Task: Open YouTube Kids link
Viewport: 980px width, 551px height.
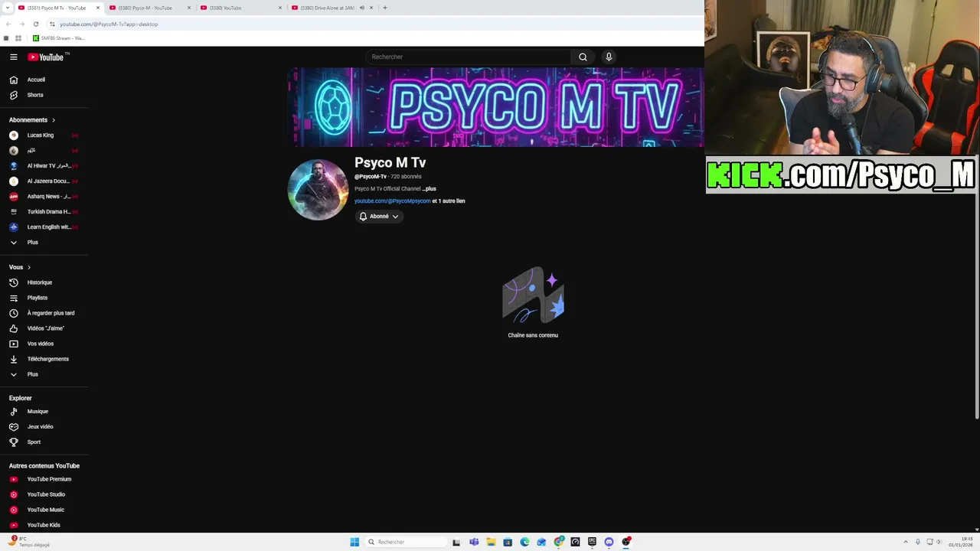Action: [x=44, y=525]
